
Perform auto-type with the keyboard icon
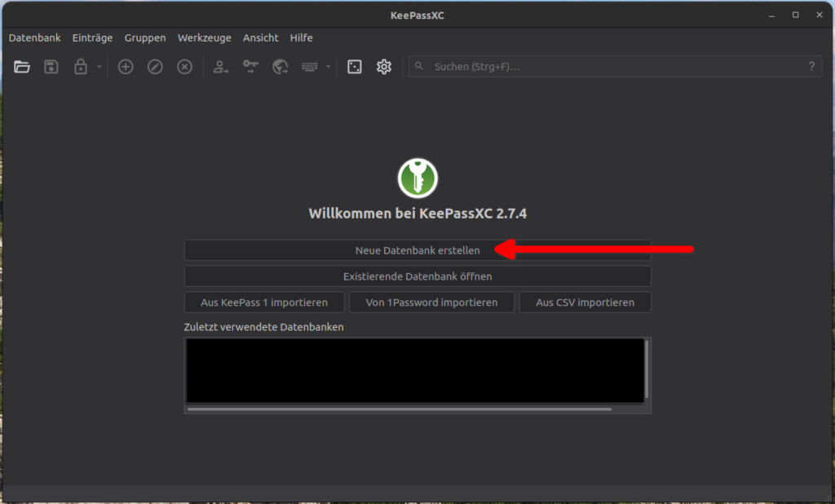(x=311, y=67)
